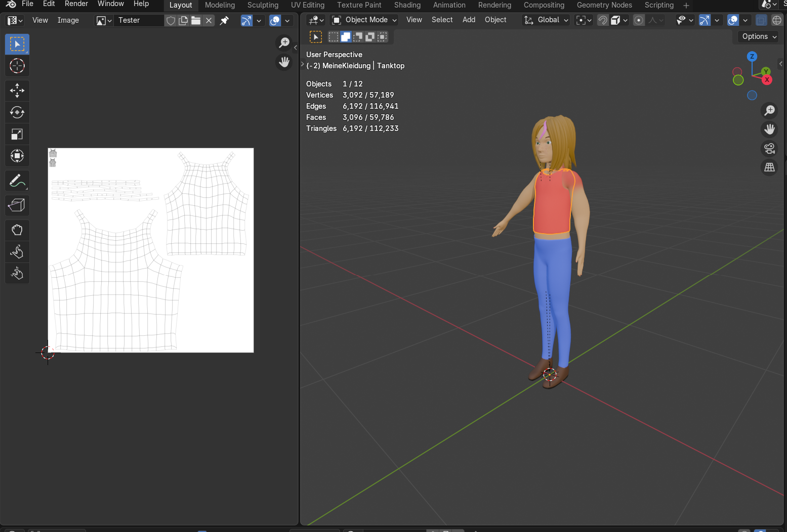Select the Scale tool in the left toolbar

17,134
